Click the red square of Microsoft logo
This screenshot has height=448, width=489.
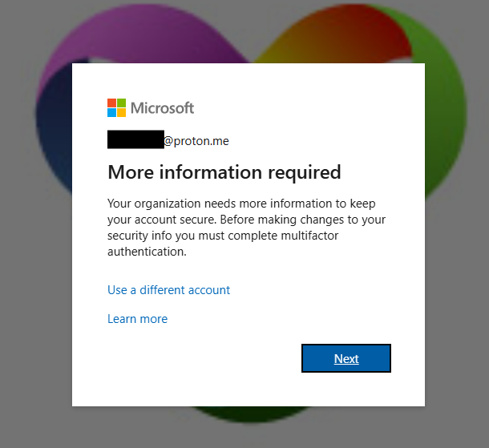point(111,103)
